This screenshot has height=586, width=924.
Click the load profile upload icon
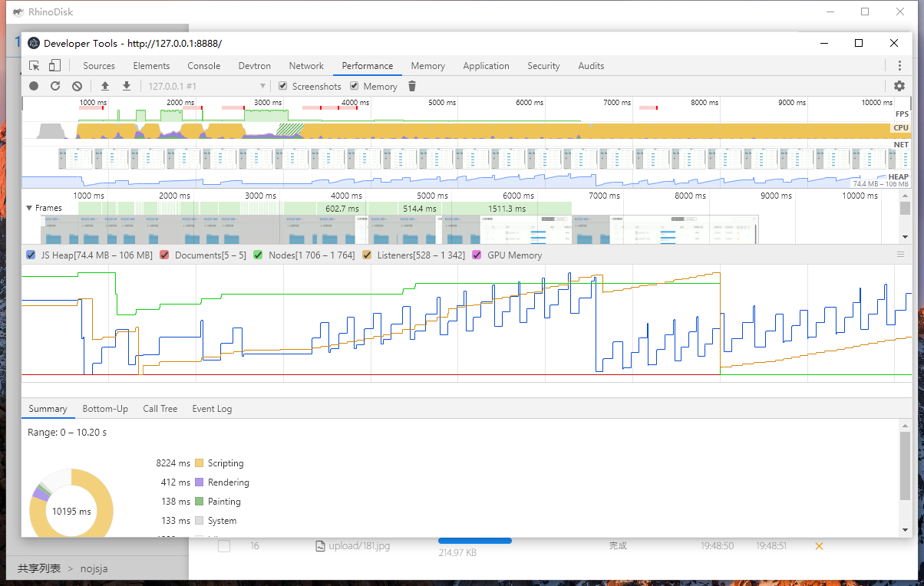tap(105, 87)
